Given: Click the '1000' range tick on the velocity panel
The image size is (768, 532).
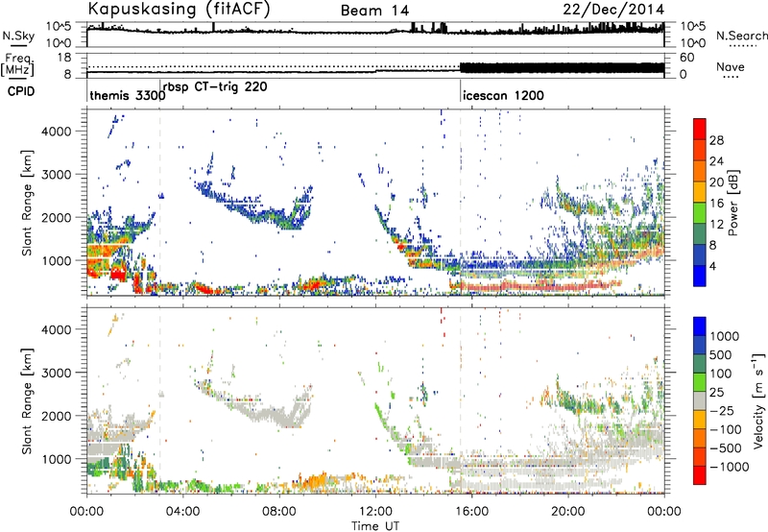Looking at the screenshot, I should (56, 459).
